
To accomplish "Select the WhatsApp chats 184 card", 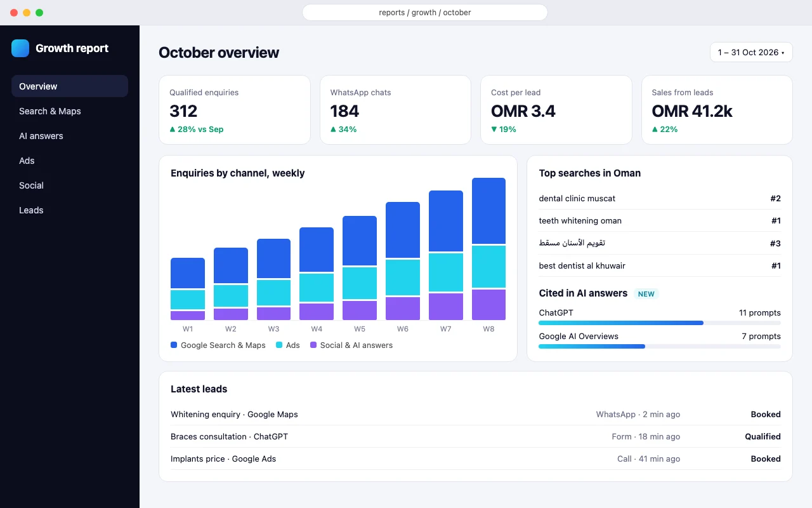I will [x=395, y=110].
